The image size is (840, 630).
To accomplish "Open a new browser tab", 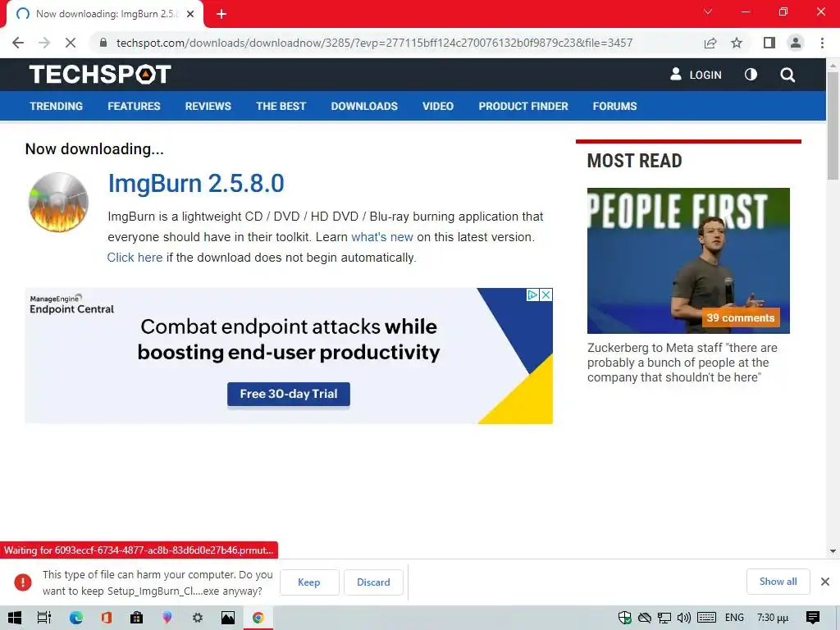I will 221,14.
